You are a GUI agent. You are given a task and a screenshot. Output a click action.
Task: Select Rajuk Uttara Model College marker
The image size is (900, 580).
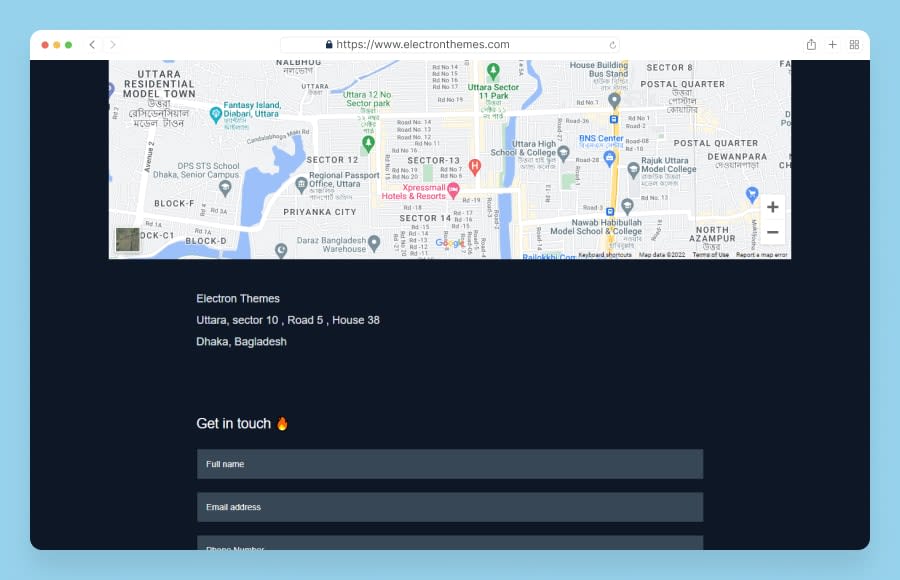coord(633,169)
